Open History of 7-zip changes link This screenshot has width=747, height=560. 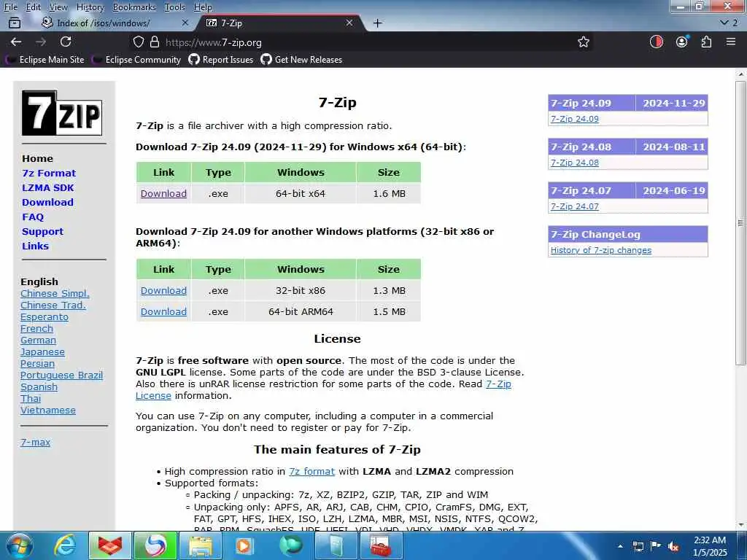(601, 250)
